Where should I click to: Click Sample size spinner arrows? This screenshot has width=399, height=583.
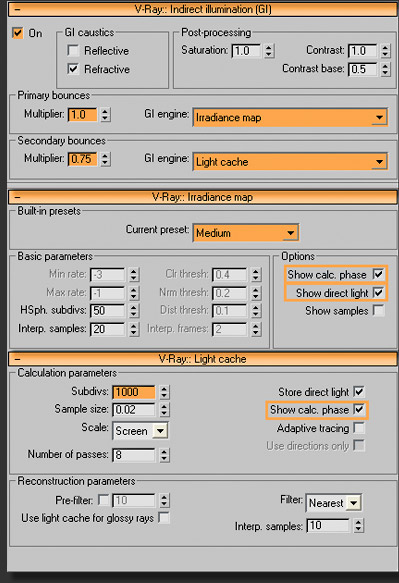(164, 410)
